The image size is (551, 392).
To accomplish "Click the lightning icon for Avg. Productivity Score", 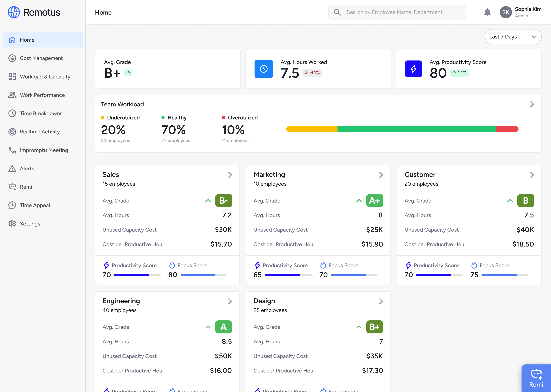I will tap(413, 69).
